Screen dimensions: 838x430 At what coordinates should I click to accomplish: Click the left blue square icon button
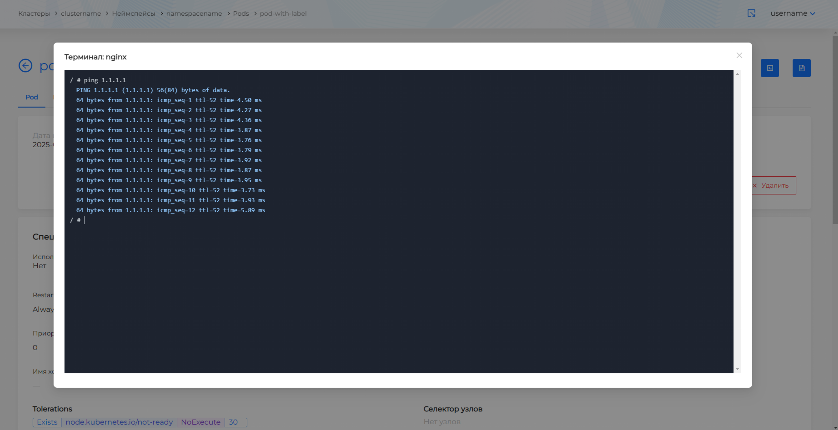[770, 67]
